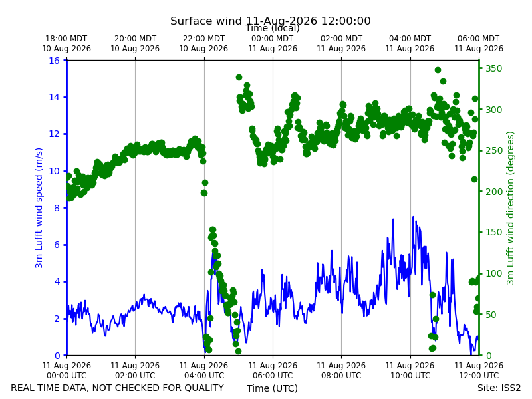Select the 06:00 UTC tick label

[x=273, y=370]
